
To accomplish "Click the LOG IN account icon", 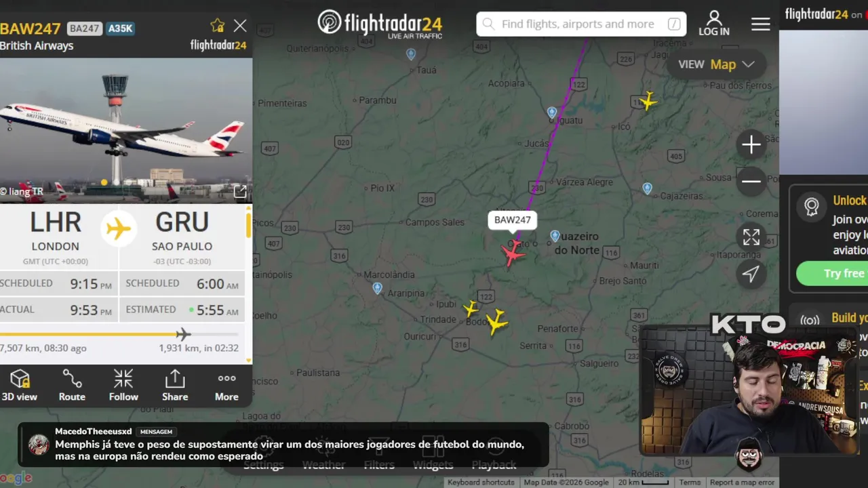I will 714,24.
